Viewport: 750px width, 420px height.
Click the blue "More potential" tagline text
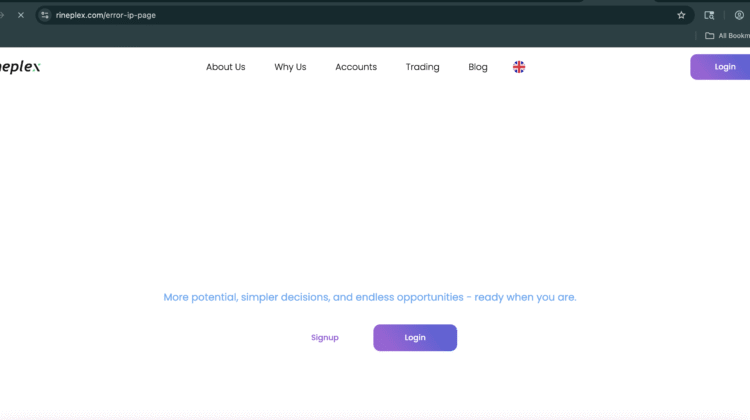(x=370, y=297)
